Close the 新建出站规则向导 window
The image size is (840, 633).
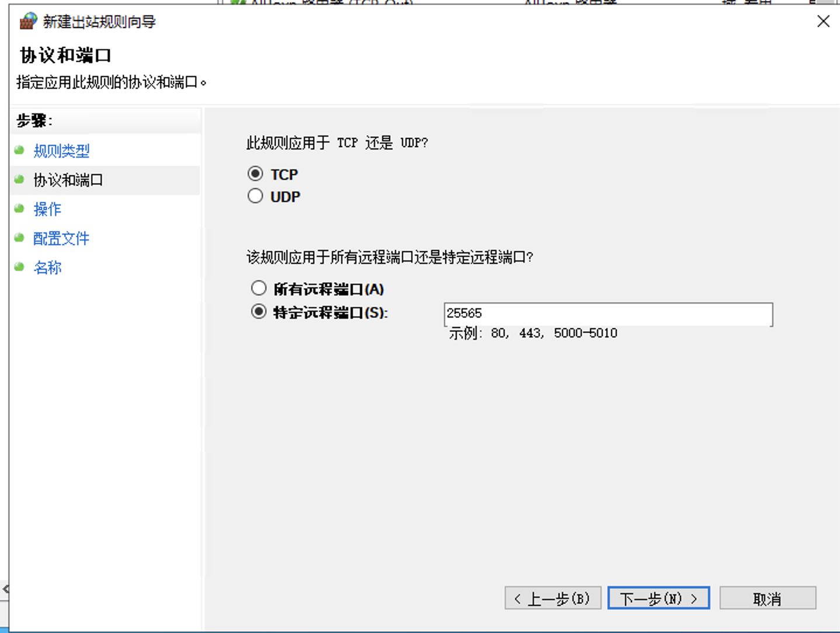click(823, 22)
